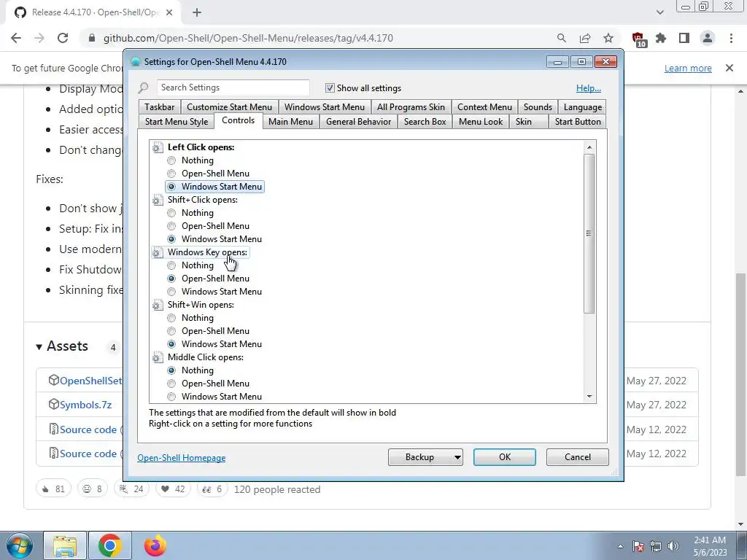Open Windows Explorer from the taskbar
Viewport: 747px width, 560px height.
pos(65,546)
